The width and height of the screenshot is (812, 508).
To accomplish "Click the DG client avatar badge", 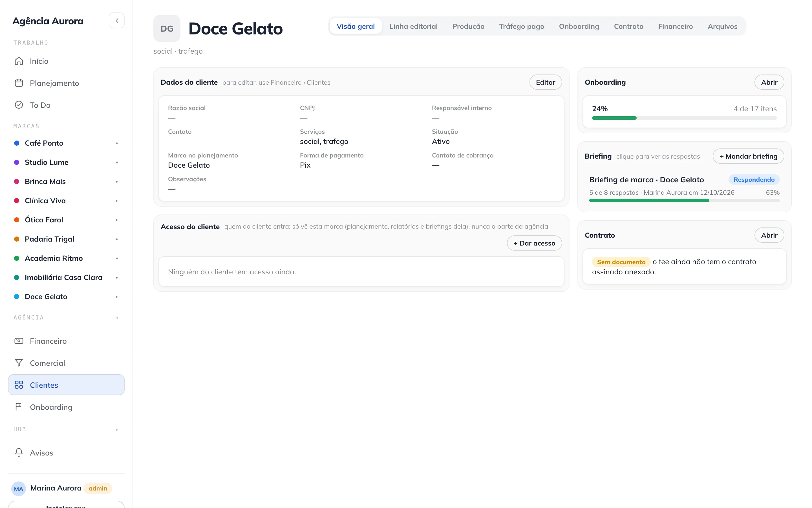I will click(167, 28).
